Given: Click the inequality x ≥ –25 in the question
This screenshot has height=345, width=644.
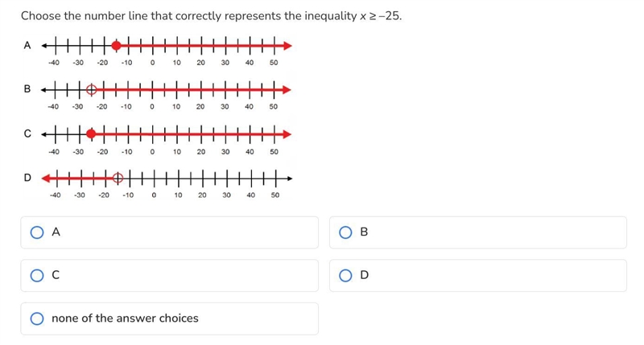Looking at the screenshot, I should (381, 16).
